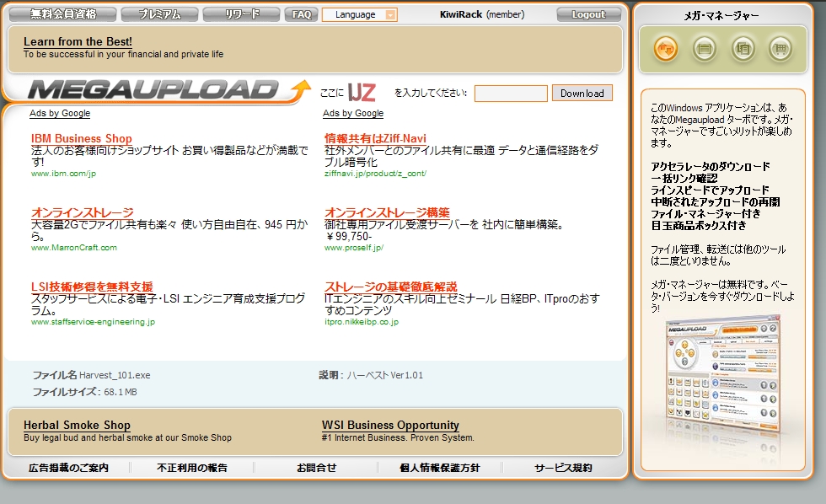Click the '中断されたアップロードの再開' feature text

tap(716, 201)
